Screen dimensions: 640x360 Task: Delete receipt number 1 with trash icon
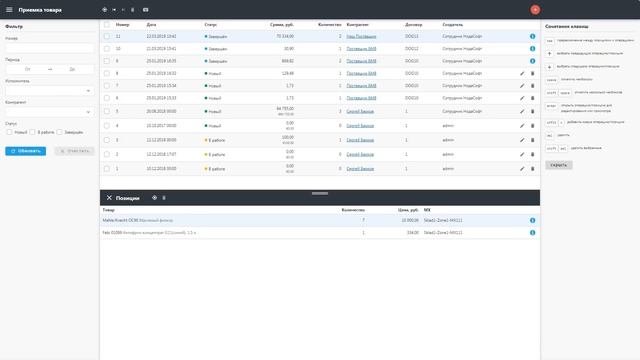pyautogui.click(x=532, y=169)
